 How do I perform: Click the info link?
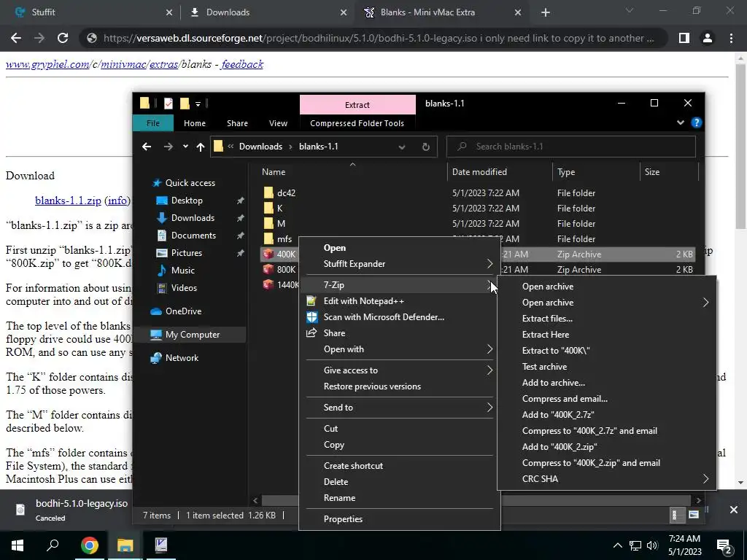[117, 201]
